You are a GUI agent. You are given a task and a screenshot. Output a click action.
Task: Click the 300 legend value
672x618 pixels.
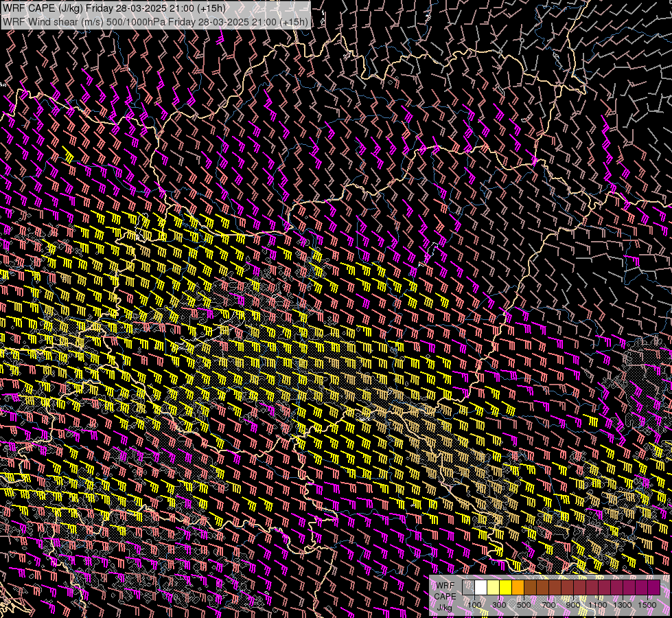pos(499,605)
